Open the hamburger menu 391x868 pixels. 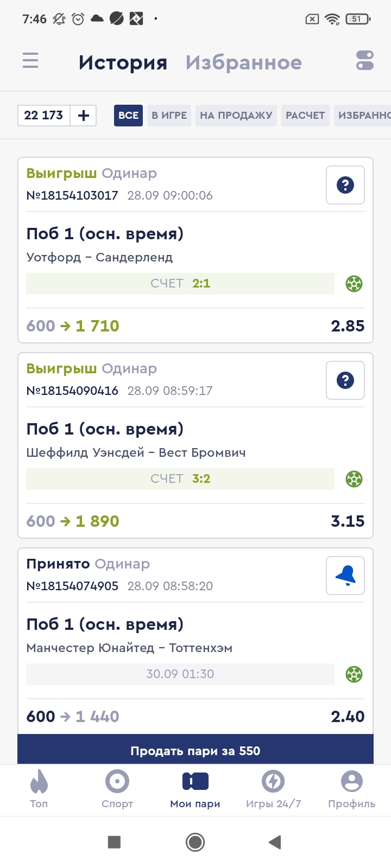30,60
